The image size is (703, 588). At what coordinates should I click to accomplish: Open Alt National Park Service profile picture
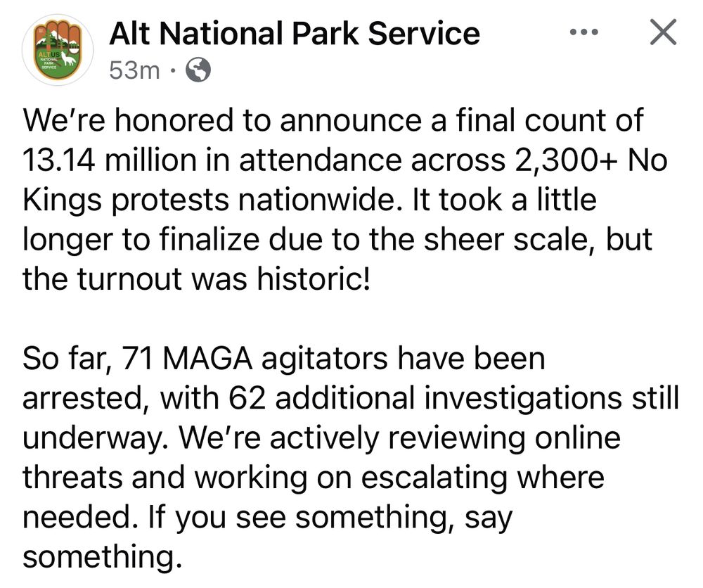point(58,49)
